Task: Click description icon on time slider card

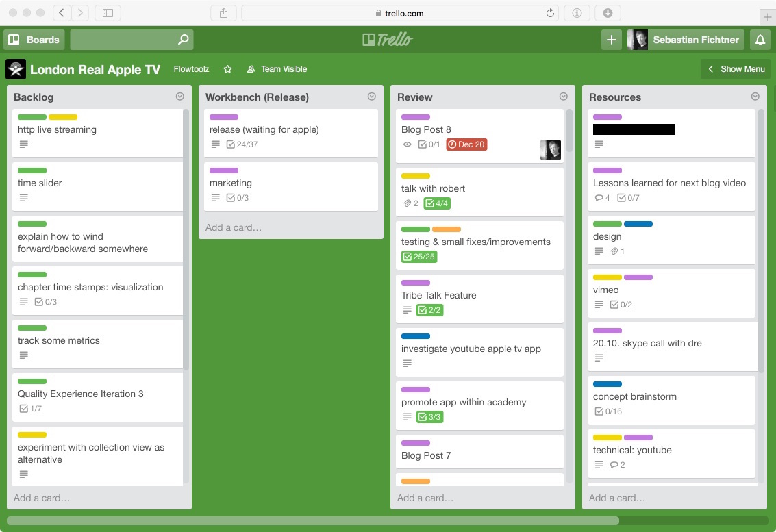Action: [x=24, y=198]
